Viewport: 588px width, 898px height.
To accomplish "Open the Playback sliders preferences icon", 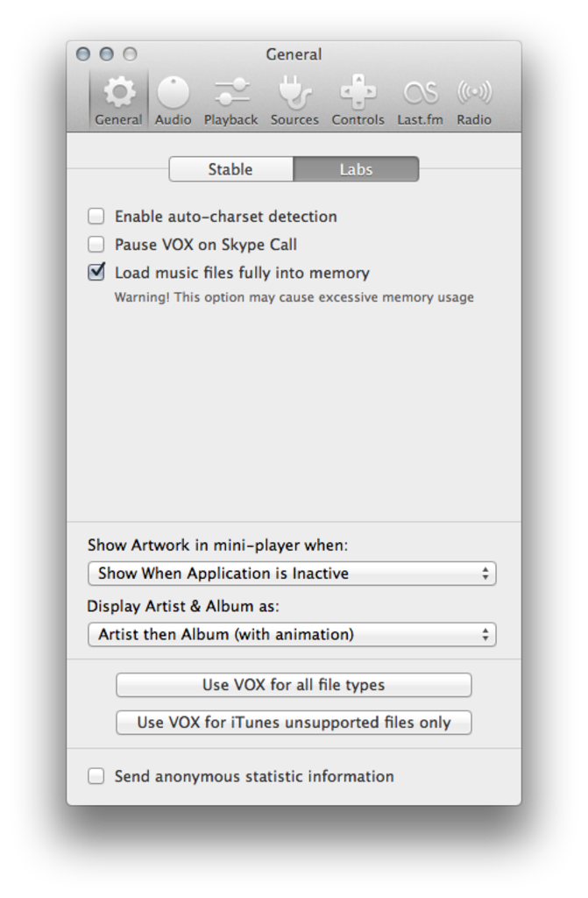I will (231, 92).
